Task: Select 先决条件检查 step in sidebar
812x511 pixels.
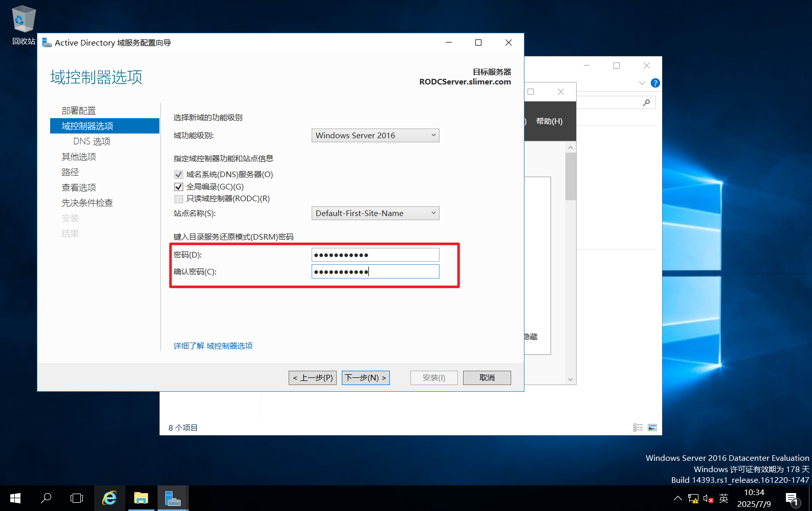Action: tap(87, 203)
